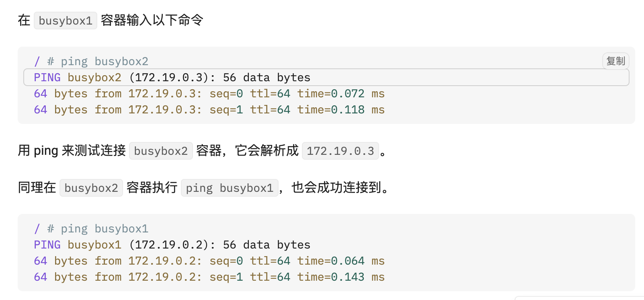The width and height of the screenshot is (644, 300).
Task: Click the time=0.072 value in ping output
Action: [331, 94]
